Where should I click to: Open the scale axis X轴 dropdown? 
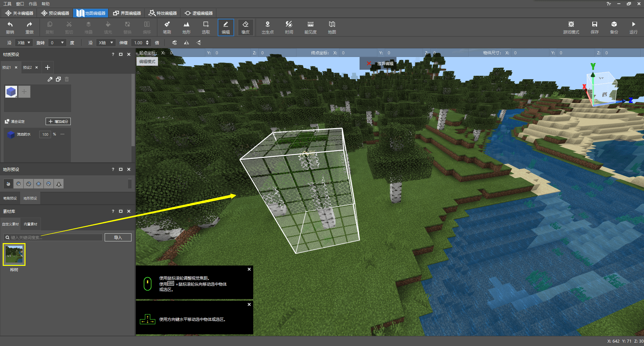(106, 43)
